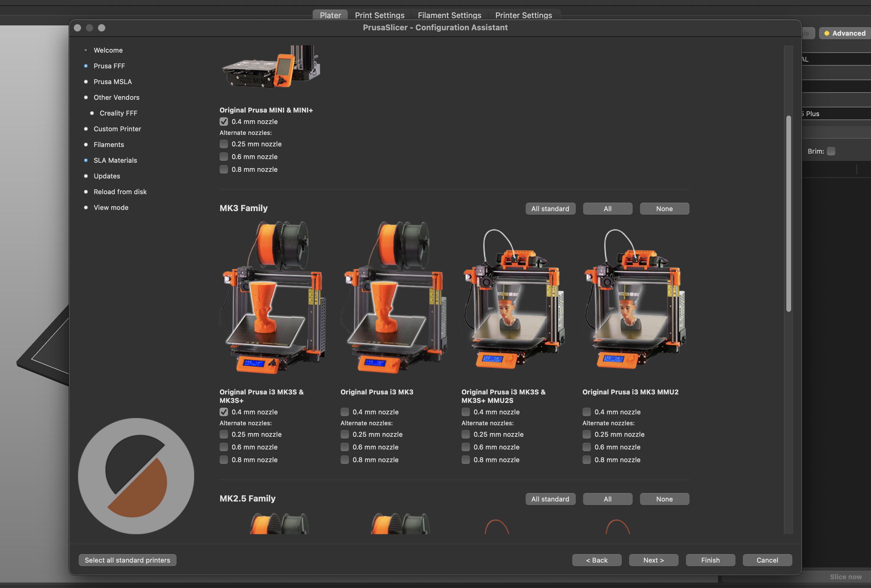Click All button for MK3 Family
This screenshot has width=871, height=588.
tap(608, 209)
